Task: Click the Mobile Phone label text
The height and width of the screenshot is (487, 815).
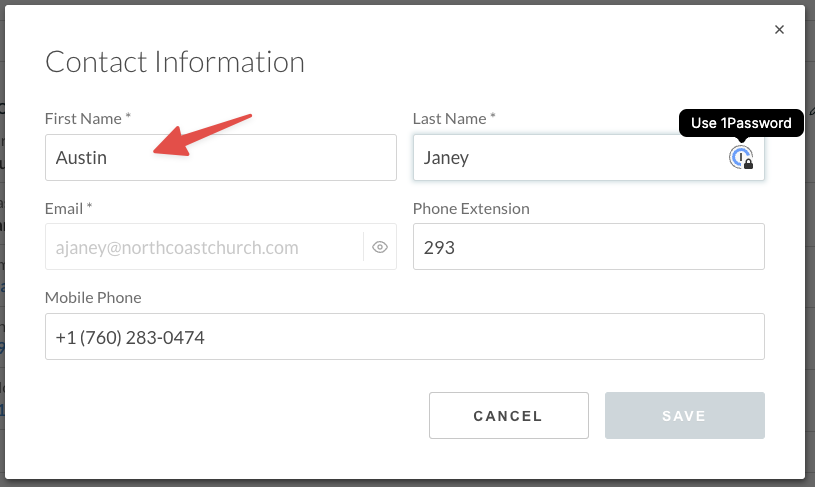Action: tap(93, 297)
